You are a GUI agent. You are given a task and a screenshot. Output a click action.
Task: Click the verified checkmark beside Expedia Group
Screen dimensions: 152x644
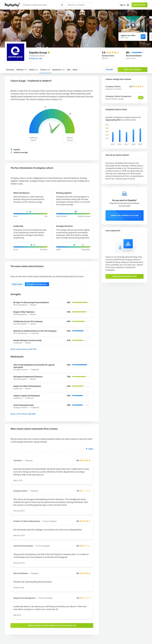(x=49, y=53)
